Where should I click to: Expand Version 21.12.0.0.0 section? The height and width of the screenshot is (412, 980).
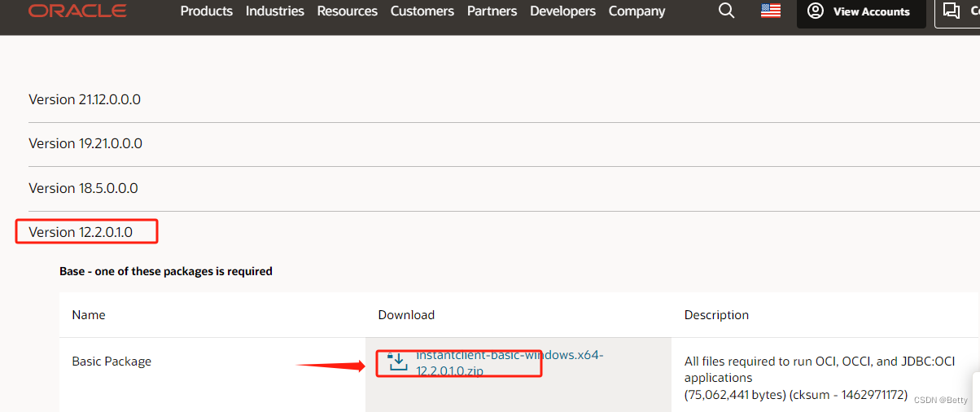tap(85, 99)
